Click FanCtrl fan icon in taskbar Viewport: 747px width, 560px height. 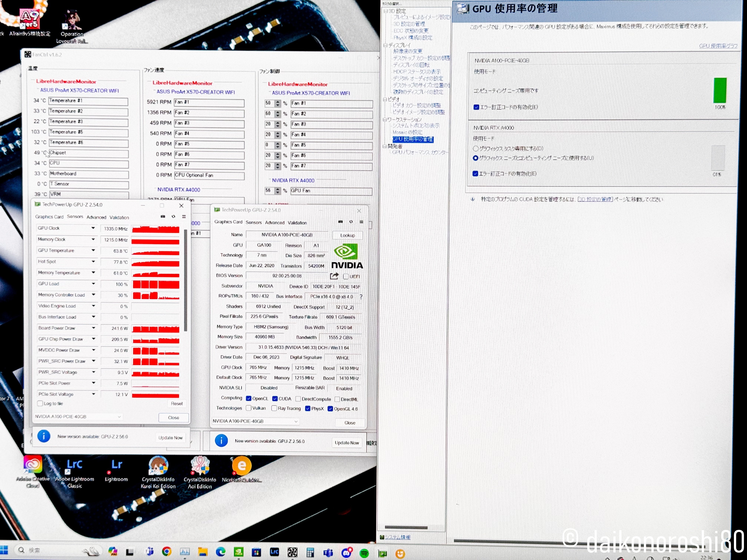point(293,552)
